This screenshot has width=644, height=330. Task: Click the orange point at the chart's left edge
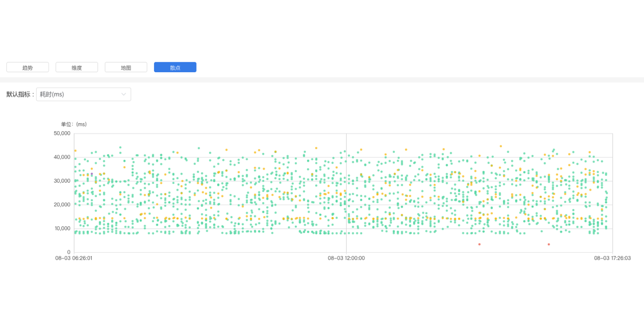tap(75, 151)
